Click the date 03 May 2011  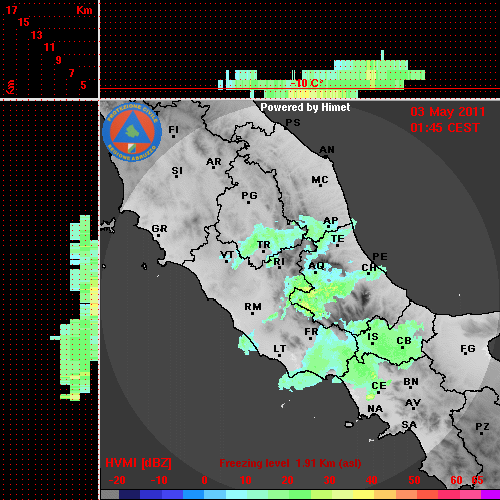pyautogui.click(x=448, y=112)
